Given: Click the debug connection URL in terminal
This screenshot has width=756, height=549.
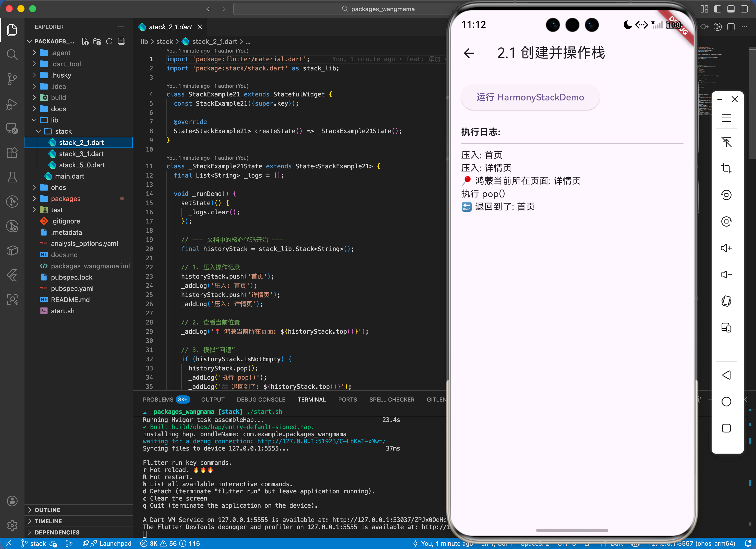Looking at the screenshot, I should tap(321, 441).
